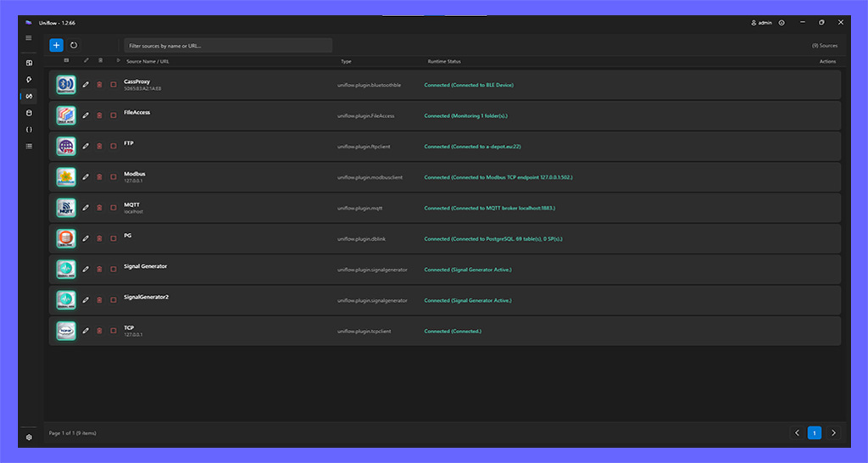
Task: Edit the MQTT source
Action: (86, 208)
